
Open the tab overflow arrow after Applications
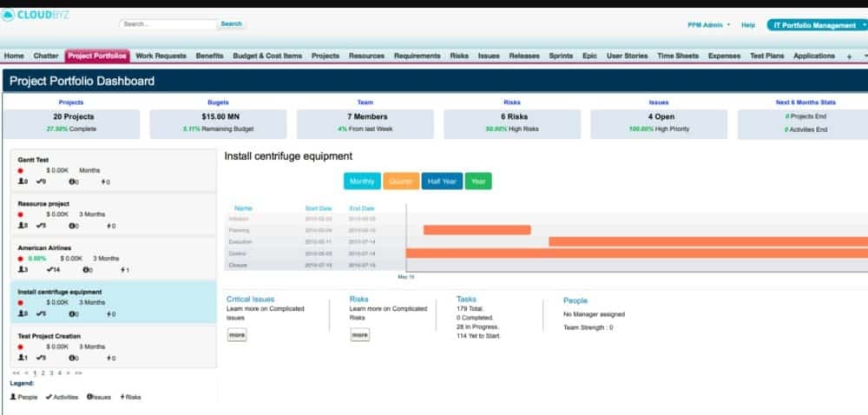(865, 56)
